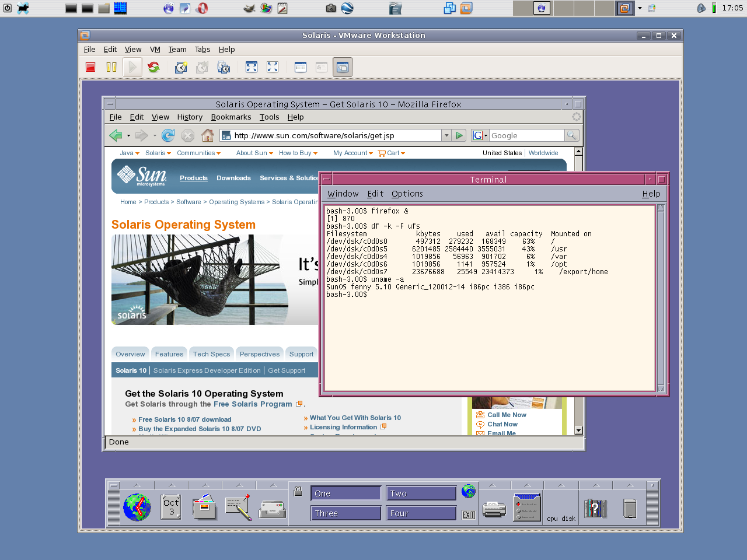The width and height of the screenshot is (747, 560).
Task: Expand the Communities dropdown on Sun site
Action: point(199,153)
